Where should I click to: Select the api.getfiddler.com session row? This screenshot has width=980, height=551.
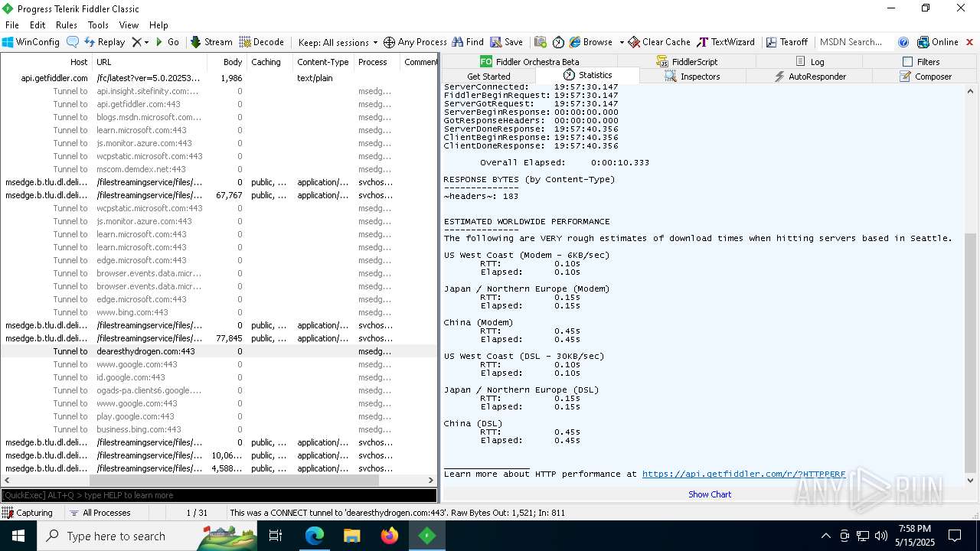[218, 78]
